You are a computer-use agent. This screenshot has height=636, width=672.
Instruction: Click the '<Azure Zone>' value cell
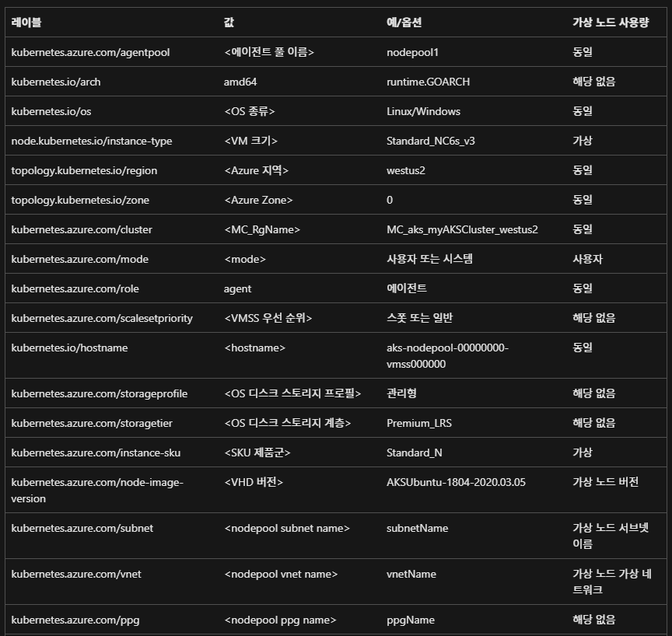point(258,200)
